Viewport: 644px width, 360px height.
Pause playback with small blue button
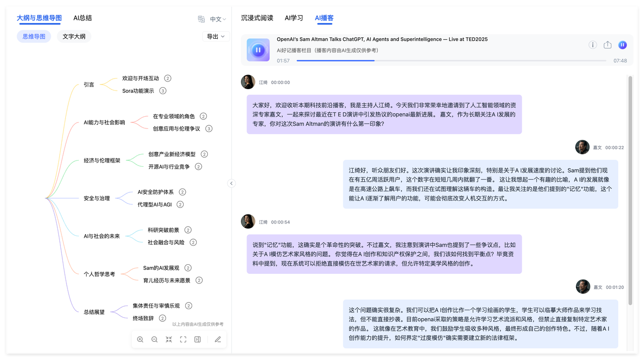622,45
